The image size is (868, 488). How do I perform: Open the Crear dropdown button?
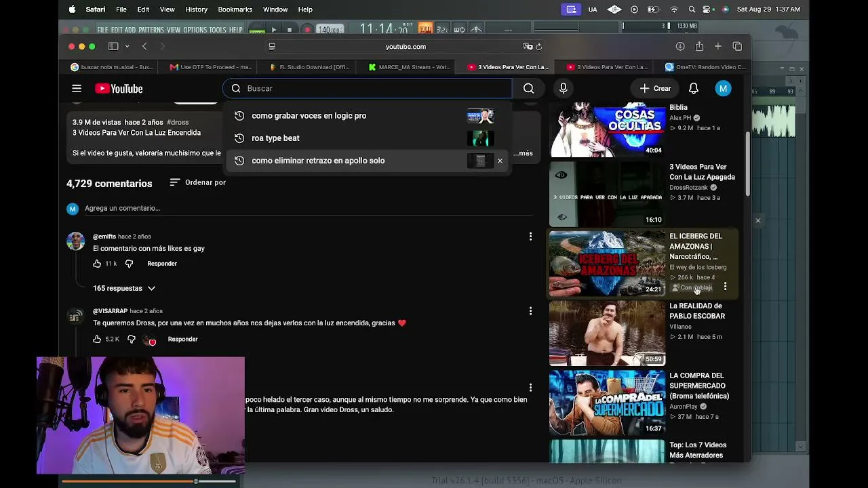[655, 88]
